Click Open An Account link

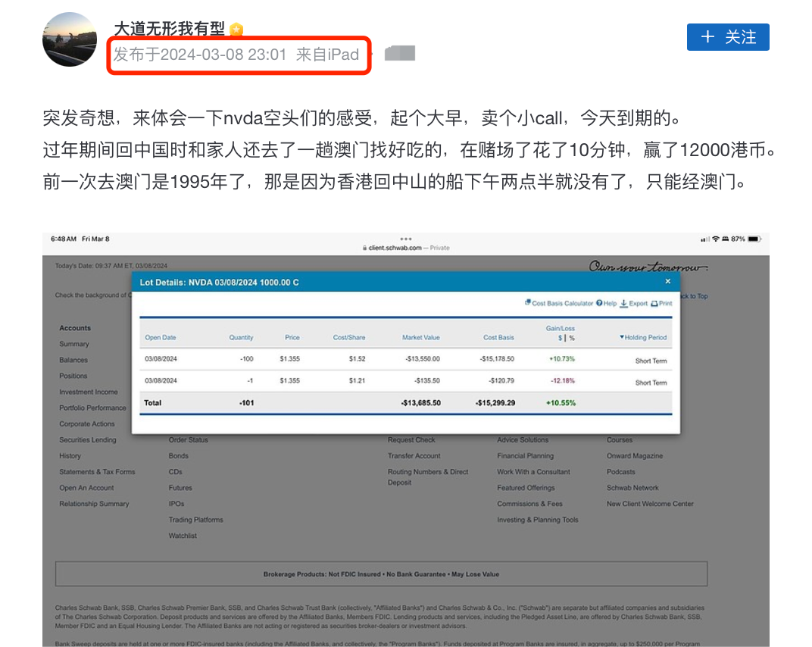(86, 489)
